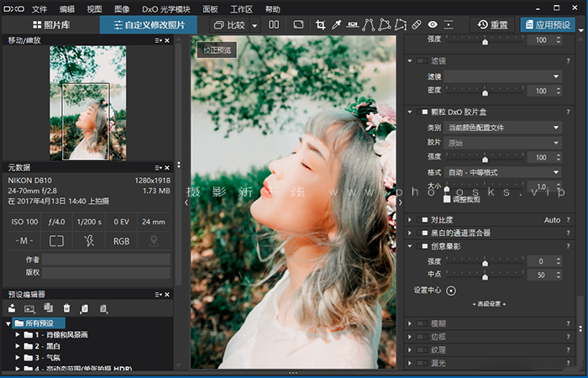
Task: Open the 比较 dropdown arrow
Action: (255, 25)
